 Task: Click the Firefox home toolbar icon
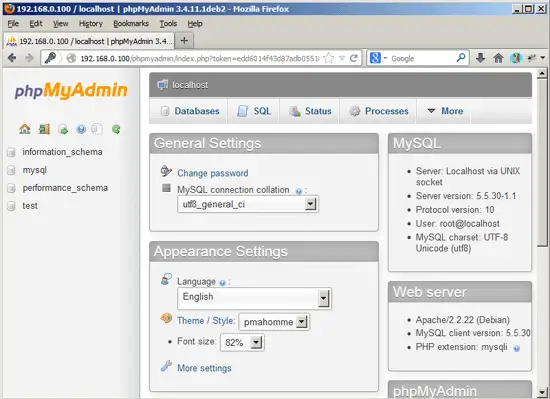click(x=498, y=58)
